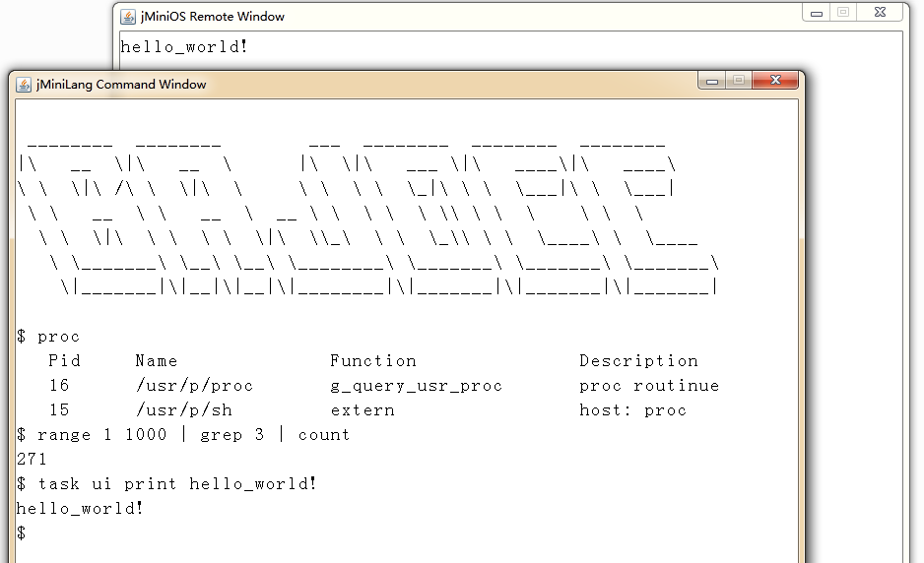Close the jMiniLang Command Window
924x563 pixels.
coord(775,81)
